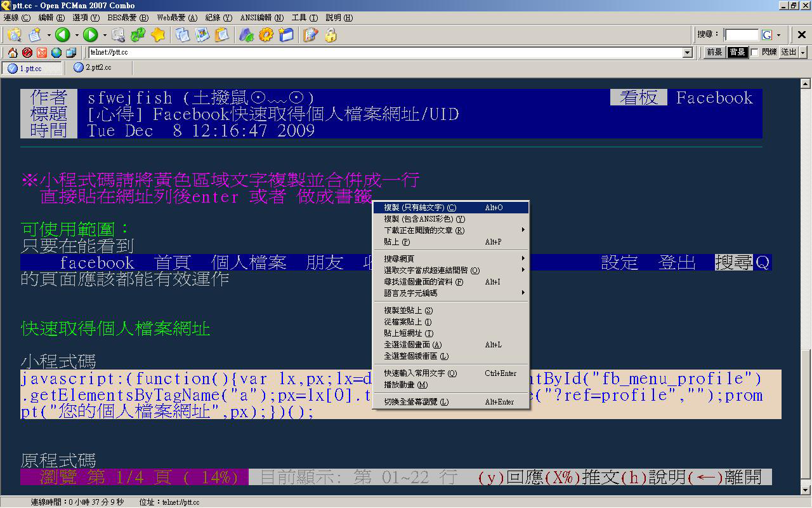The image size is (812, 508).
Task: Open the history dropdown beside the Forward arrow
Action: click(104, 35)
